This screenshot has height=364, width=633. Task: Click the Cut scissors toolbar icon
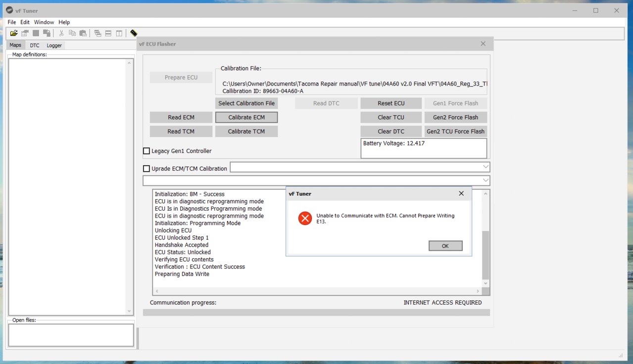click(61, 33)
